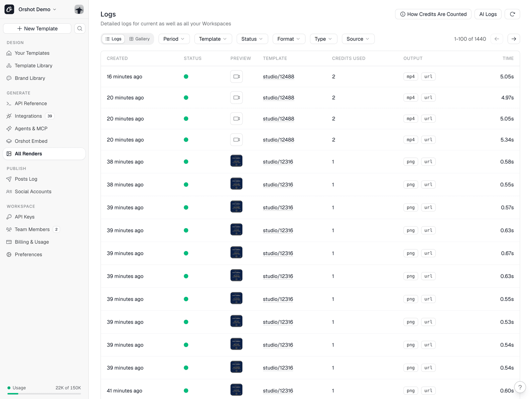532x399 pixels.
Task: Open the Type filter dropdown
Action: tap(323, 39)
